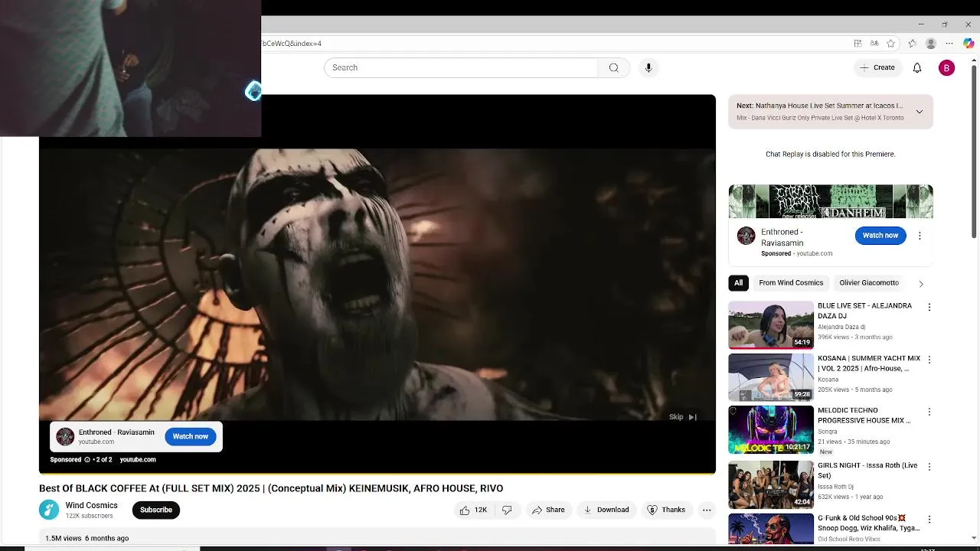Send Thanks to the creator
The width and height of the screenshot is (980, 551).
point(666,510)
